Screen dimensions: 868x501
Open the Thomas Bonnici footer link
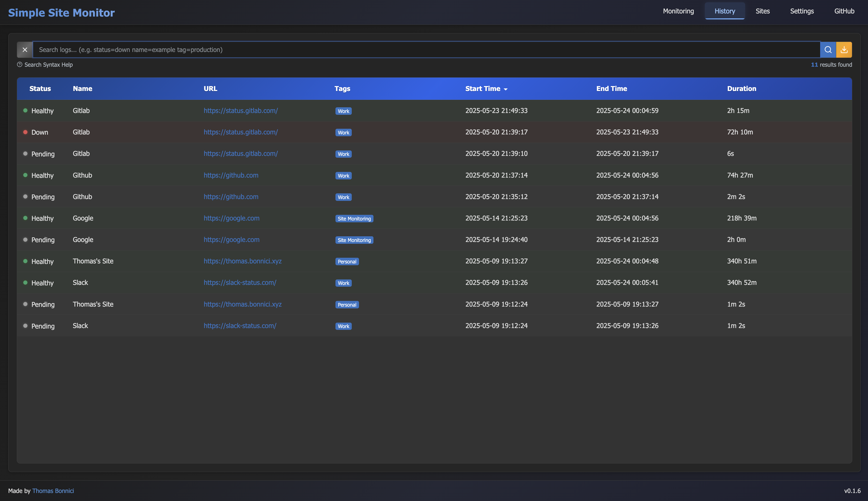tap(53, 491)
